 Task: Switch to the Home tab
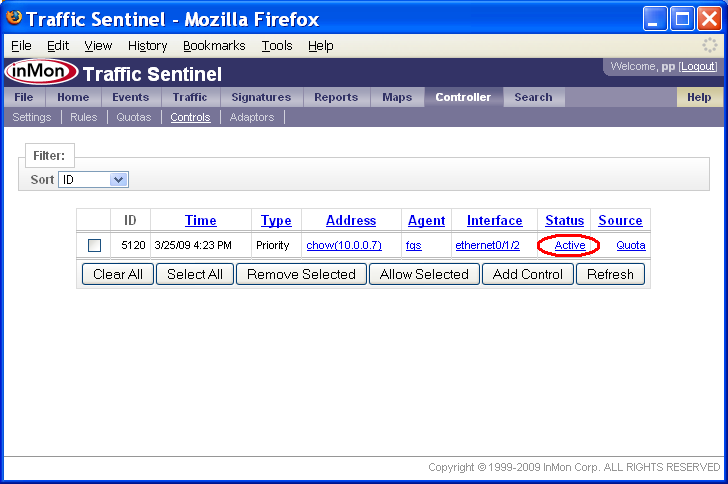tap(73, 97)
